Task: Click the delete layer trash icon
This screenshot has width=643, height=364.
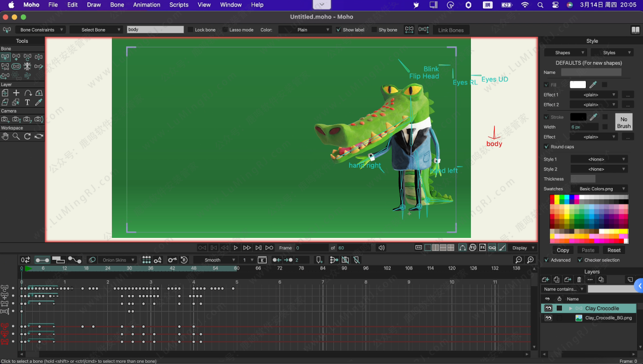Action: pyautogui.click(x=579, y=280)
